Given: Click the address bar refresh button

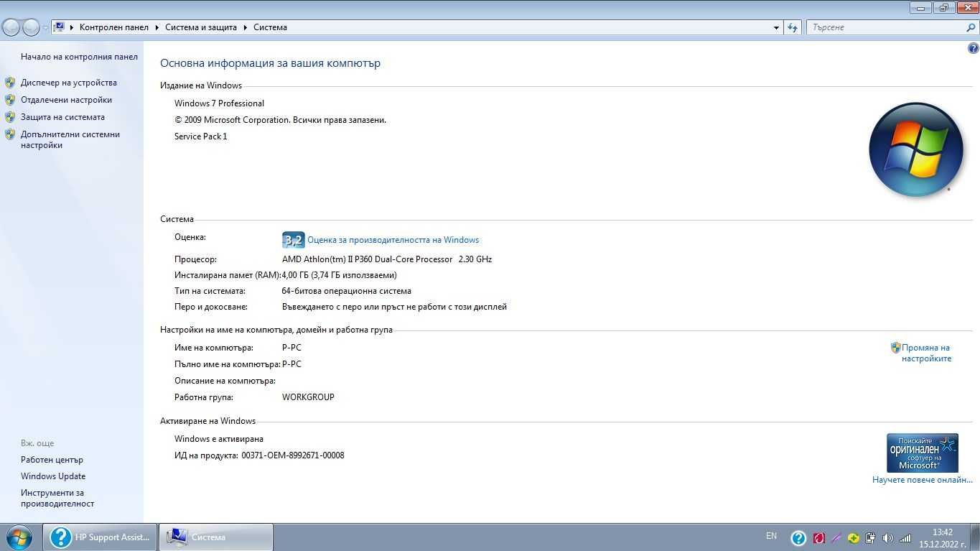Looking at the screenshot, I should point(793,27).
